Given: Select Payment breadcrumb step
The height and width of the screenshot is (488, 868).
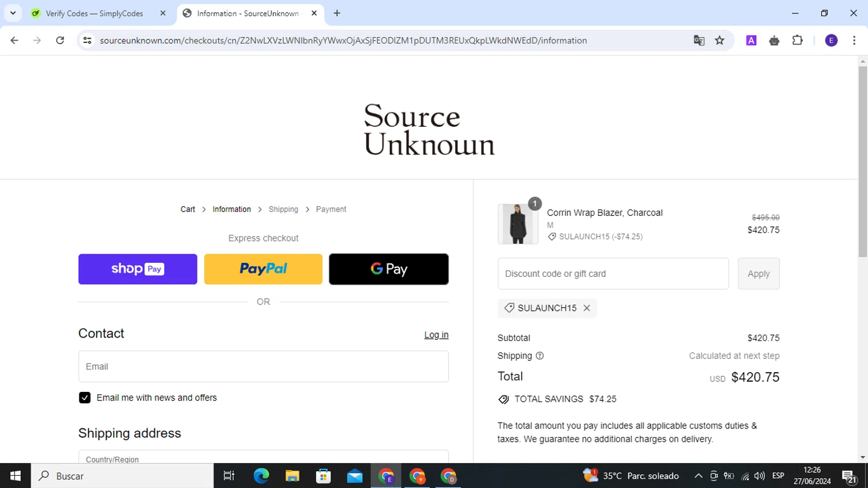Looking at the screenshot, I should click(331, 210).
